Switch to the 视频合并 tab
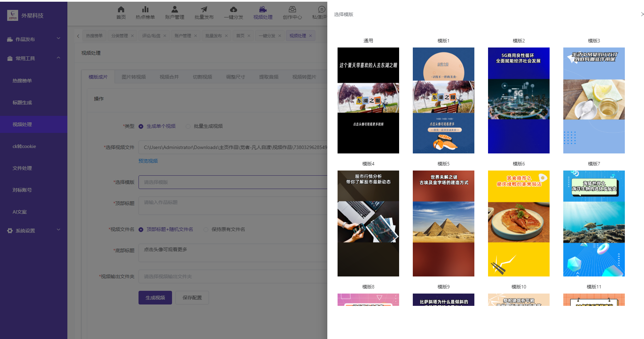The image size is (644, 339). pos(169,77)
